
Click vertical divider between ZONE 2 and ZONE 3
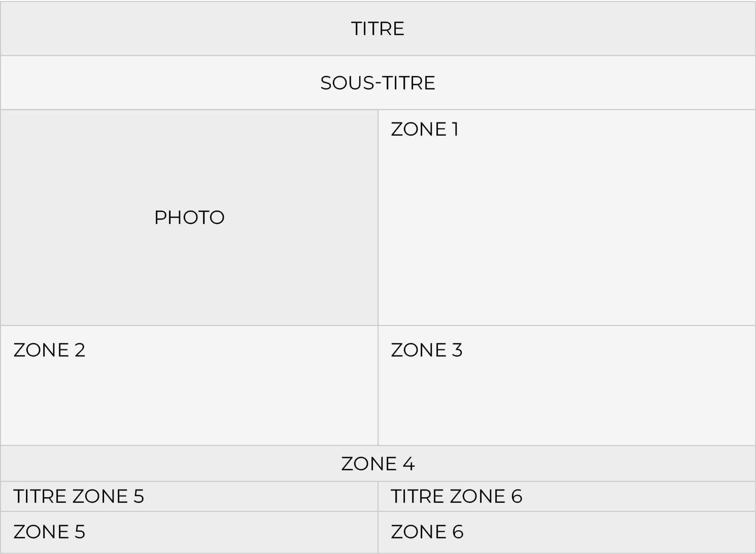(x=378, y=386)
